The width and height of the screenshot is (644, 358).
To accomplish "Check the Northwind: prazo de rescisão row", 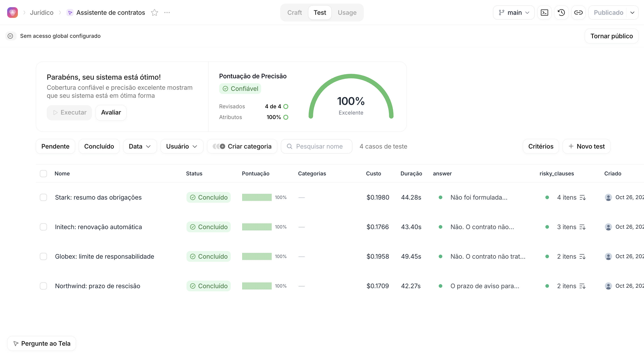I will point(43,286).
